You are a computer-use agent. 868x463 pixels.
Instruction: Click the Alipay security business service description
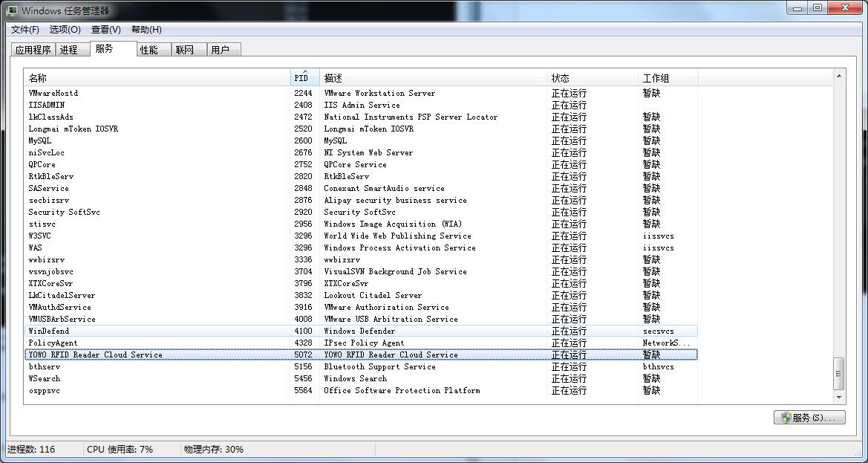(x=395, y=200)
